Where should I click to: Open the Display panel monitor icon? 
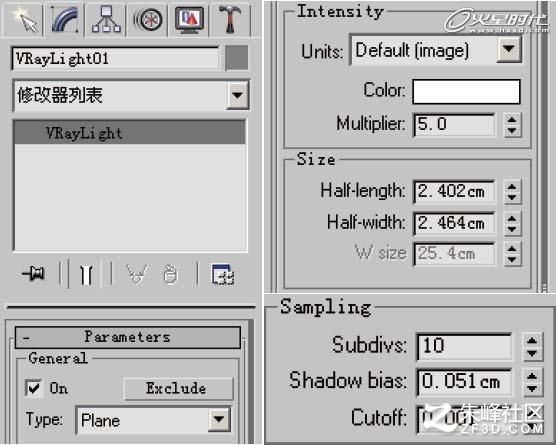pyautogui.click(x=189, y=20)
